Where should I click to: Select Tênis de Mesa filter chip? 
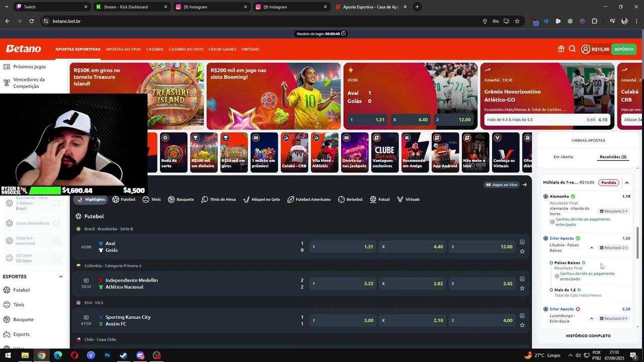(x=218, y=200)
